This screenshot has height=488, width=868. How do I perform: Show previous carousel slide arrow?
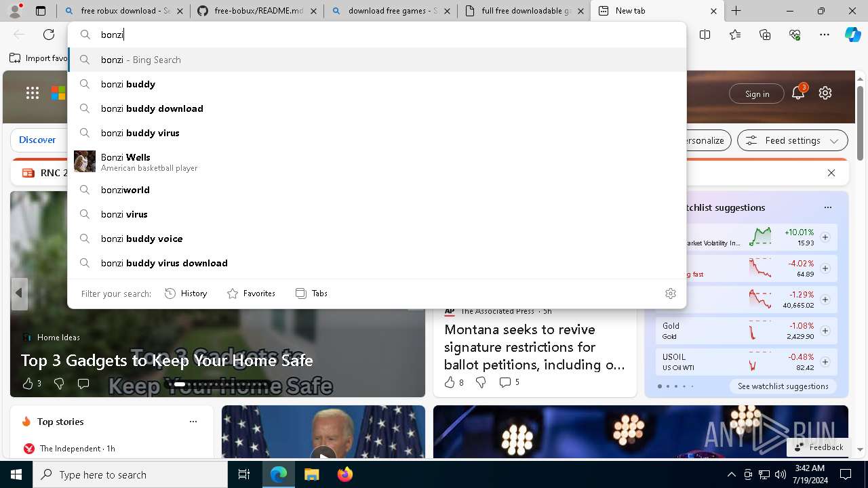point(19,293)
